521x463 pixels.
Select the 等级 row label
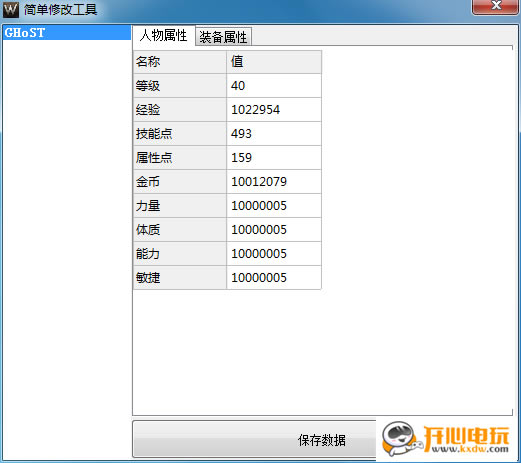pos(180,86)
